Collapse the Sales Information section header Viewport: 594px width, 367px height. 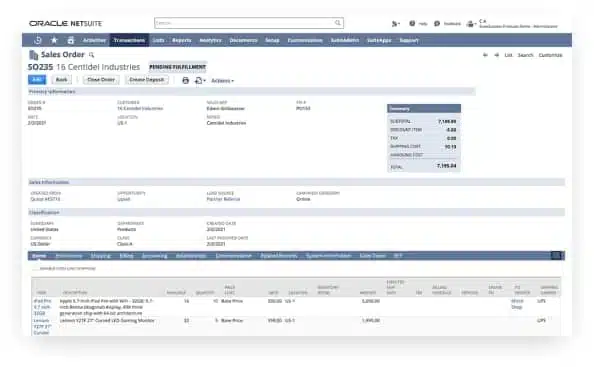pyautogui.click(x=296, y=182)
